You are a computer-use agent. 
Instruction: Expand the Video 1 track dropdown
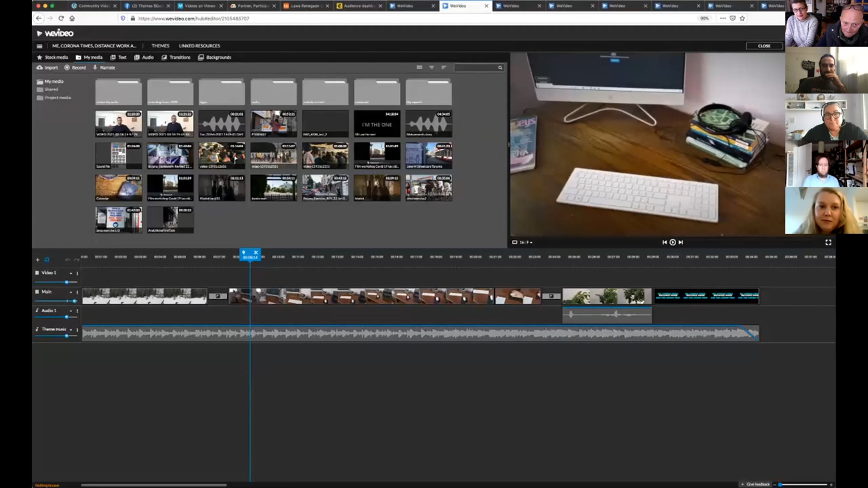click(x=71, y=273)
